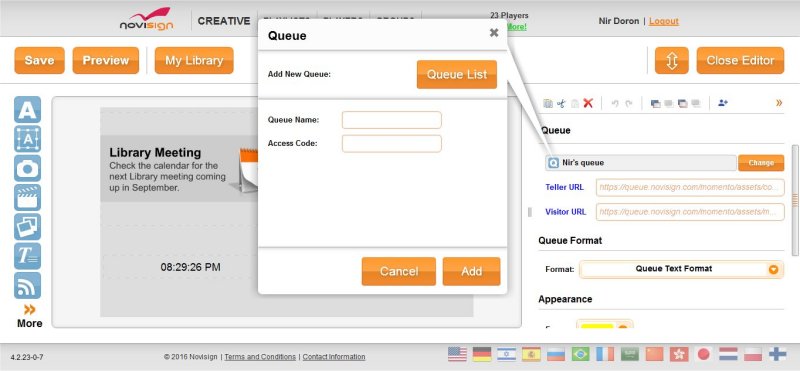The height and width of the screenshot is (371, 800).
Task: Collapse the properties panel with orange chevrons
Action: pos(779,103)
